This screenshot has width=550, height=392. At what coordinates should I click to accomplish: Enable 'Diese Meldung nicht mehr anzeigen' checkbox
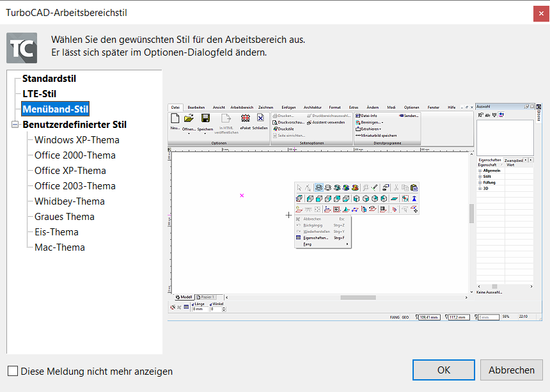coord(13,371)
